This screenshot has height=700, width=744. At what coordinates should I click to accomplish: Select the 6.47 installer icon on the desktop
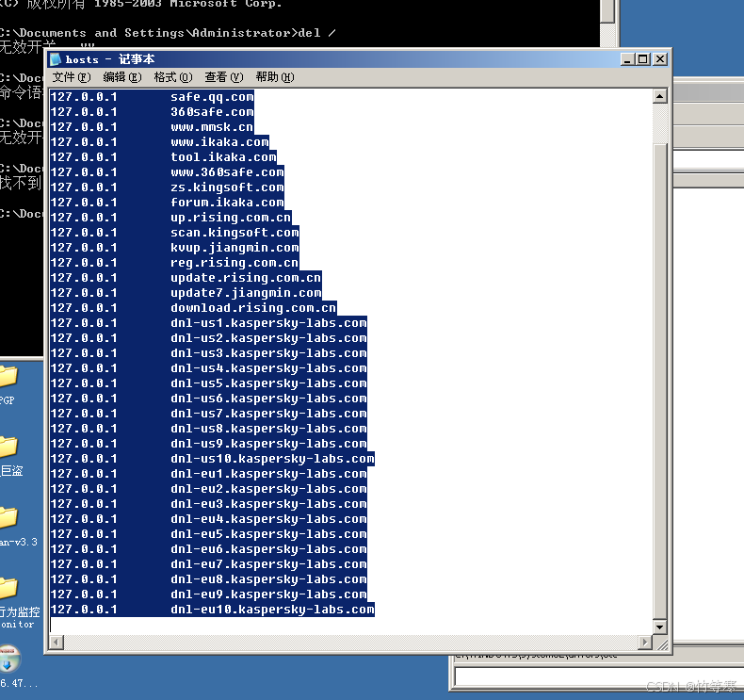tap(8, 657)
